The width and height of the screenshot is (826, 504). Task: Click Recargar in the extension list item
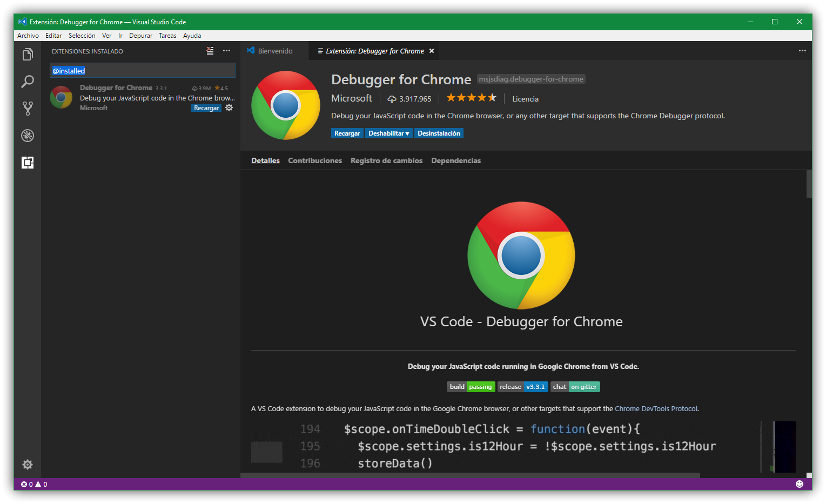tap(206, 108)
